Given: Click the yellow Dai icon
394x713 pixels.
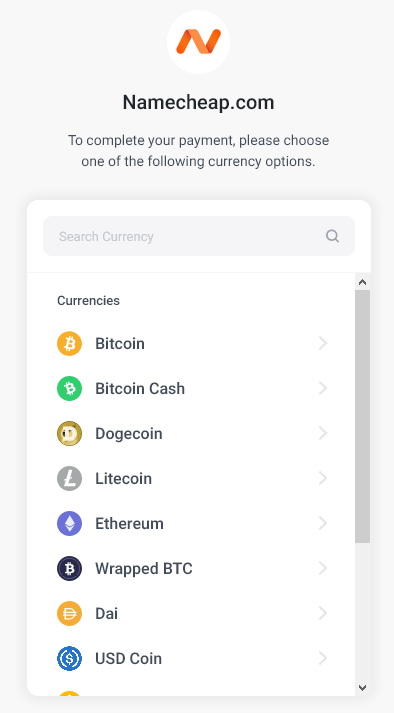Looking at the screenshot, I should click(70, 613).
